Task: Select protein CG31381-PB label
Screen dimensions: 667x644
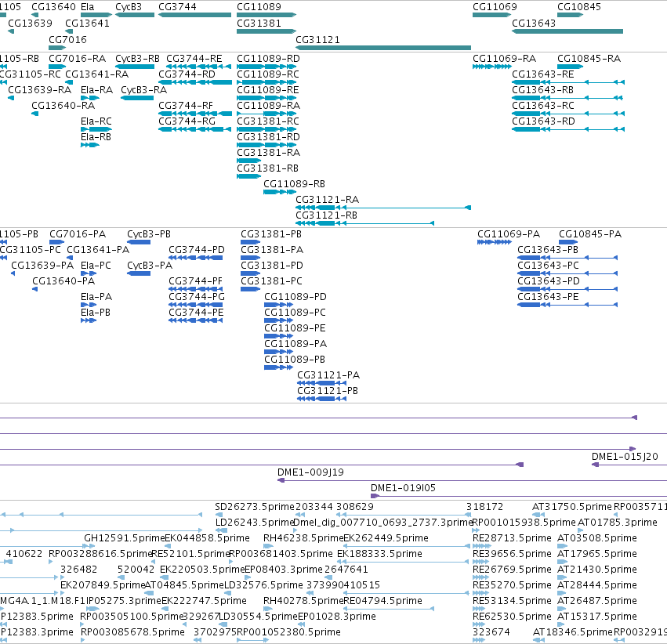Action: [271, 233]
